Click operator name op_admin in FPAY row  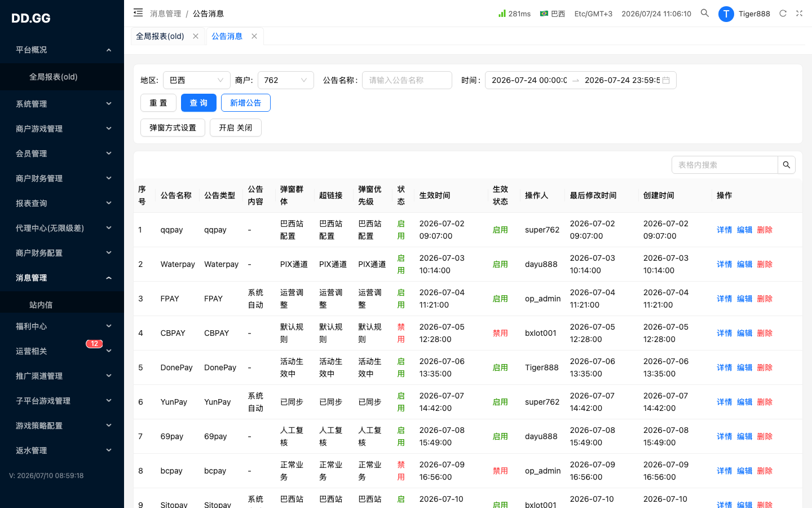pyautogui.click(x=543, y=299)
